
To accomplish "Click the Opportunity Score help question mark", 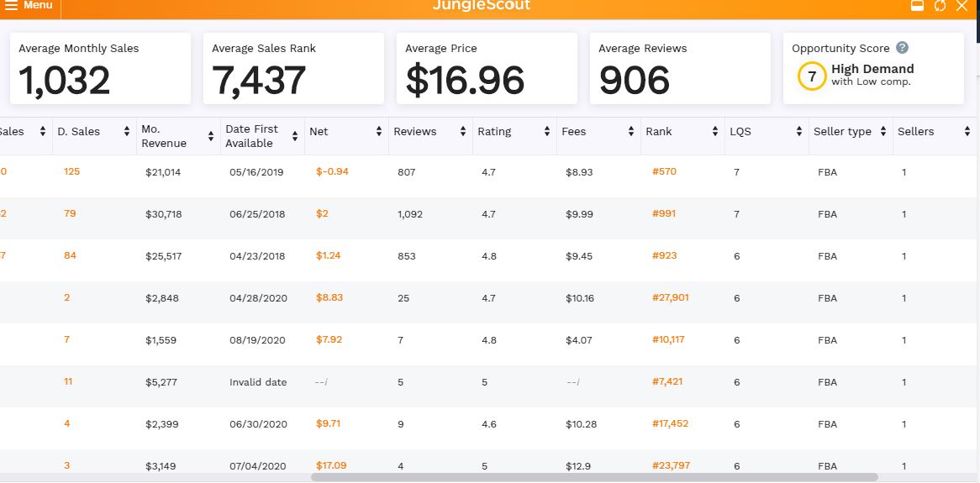I will tap(902, 48).
